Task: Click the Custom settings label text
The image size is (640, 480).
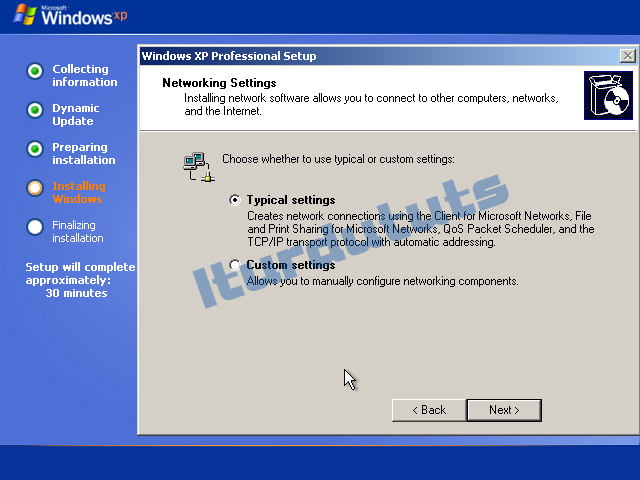Action: (291, 265)
